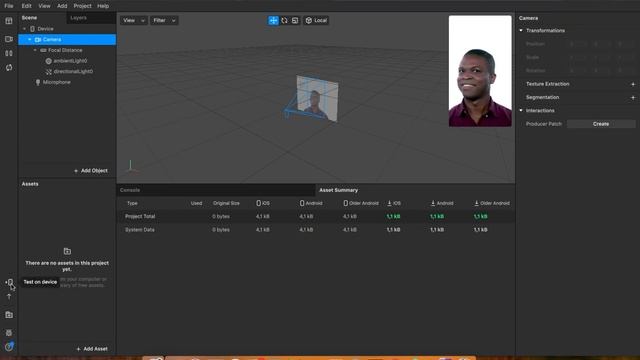The width and height of the screenshot is (640, 360).
Task: Click the Segmentation label
Action: click(x=542, y=98)
